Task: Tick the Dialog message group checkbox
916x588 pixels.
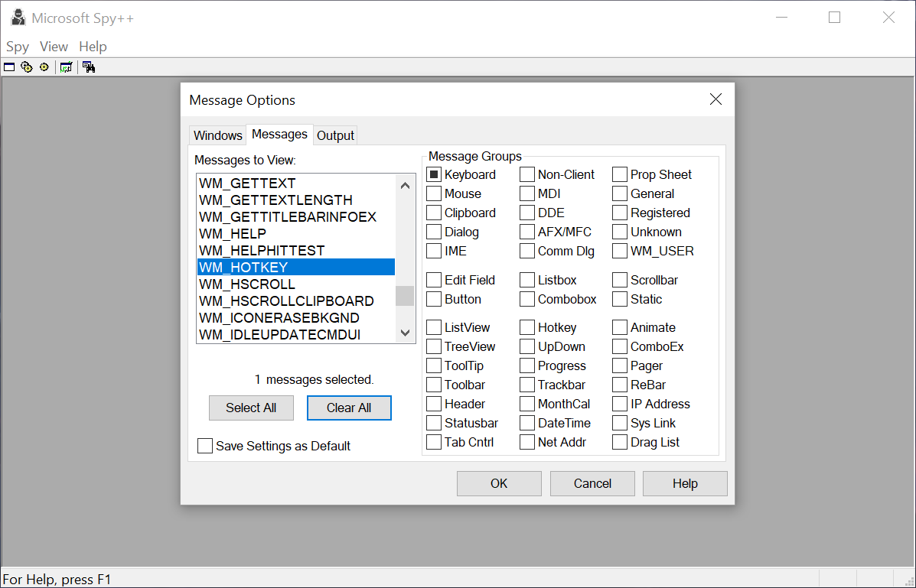Action: [x=434, y=232]
